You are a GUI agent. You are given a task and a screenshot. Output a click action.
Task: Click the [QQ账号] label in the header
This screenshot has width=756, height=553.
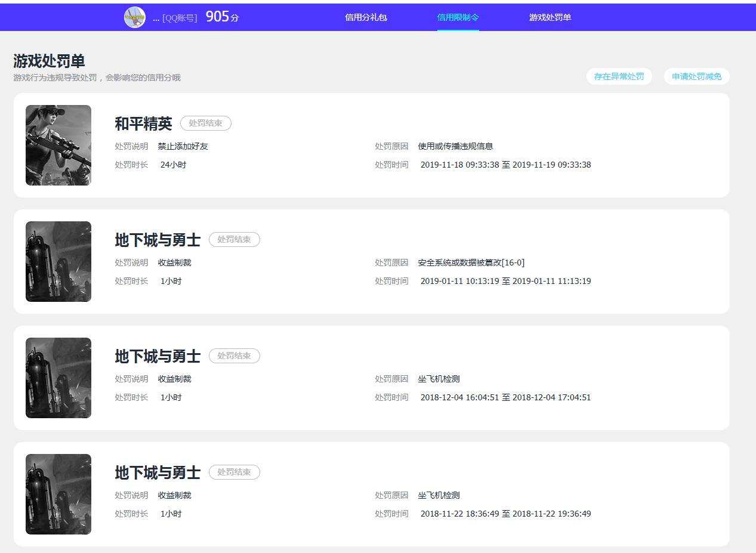(x=180, y=18)
